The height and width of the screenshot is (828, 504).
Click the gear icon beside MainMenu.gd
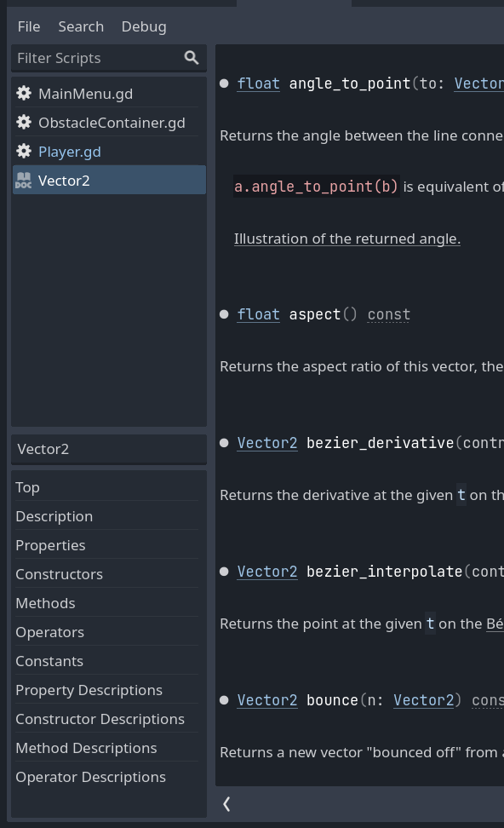tap(23, 93)
